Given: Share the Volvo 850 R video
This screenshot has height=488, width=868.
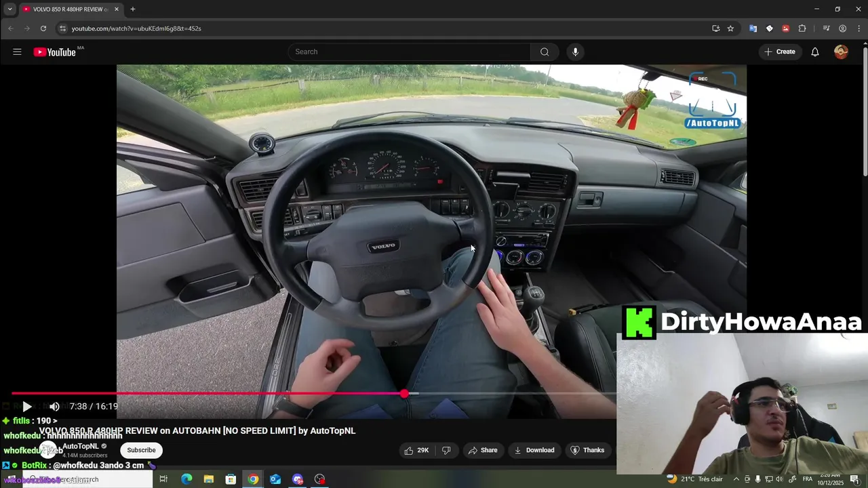Looking at the screenshot, I should [x=483, y=450].
